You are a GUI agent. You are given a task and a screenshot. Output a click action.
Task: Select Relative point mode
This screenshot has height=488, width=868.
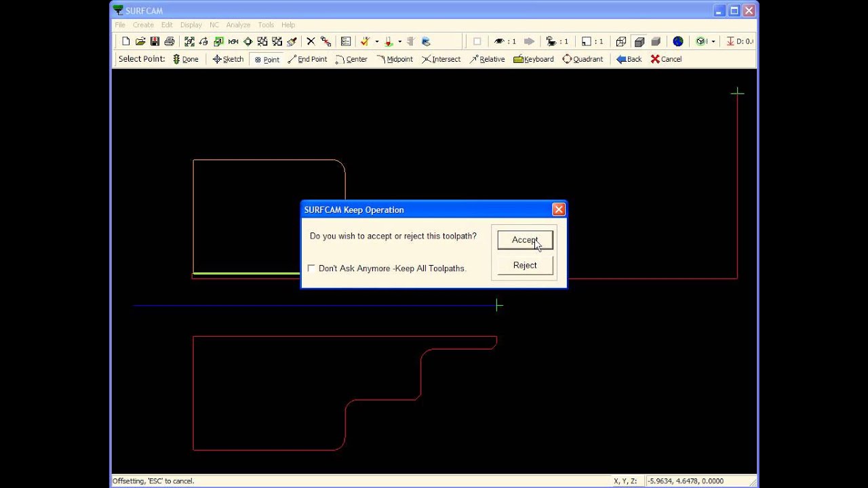pyautogui.click(x=486, y=59)
